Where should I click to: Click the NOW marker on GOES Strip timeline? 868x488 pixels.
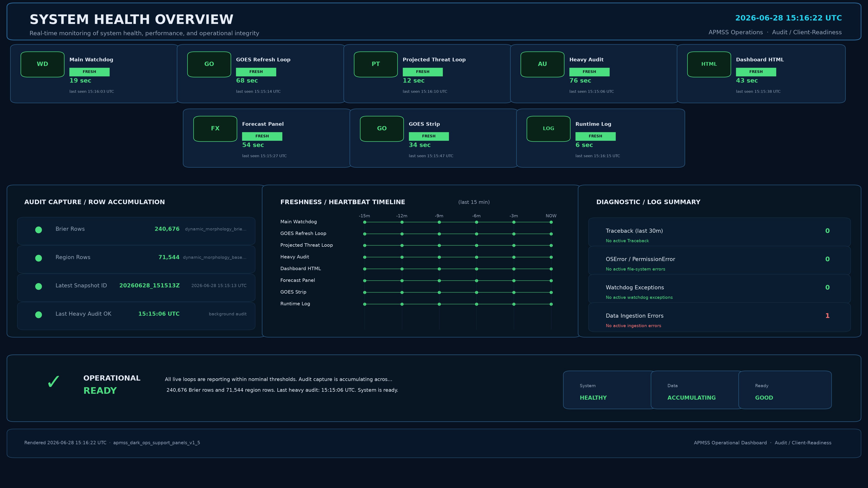(x=551, y=292)
